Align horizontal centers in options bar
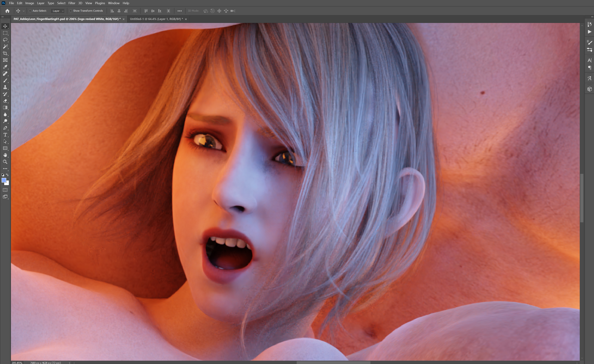Image resolution: width=594 pixels, height=364 pixels. coord(119,11)
